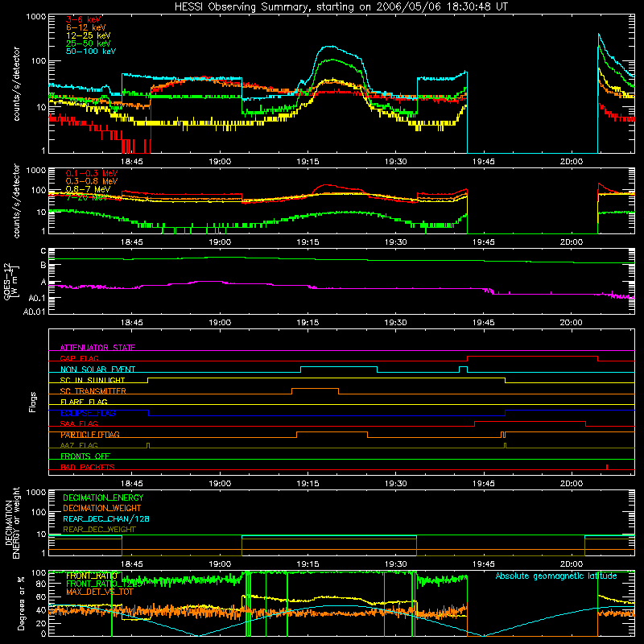Click the 19:30 tick under the MeV panel
Viewport: 644px width, 644px height.
395,242
